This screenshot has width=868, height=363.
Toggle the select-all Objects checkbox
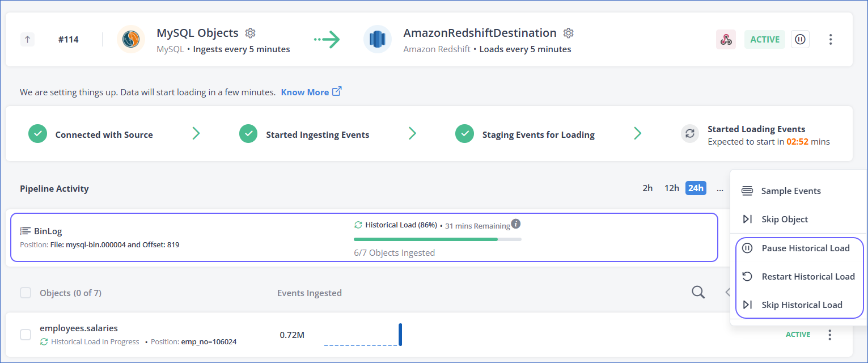point(26,293)
